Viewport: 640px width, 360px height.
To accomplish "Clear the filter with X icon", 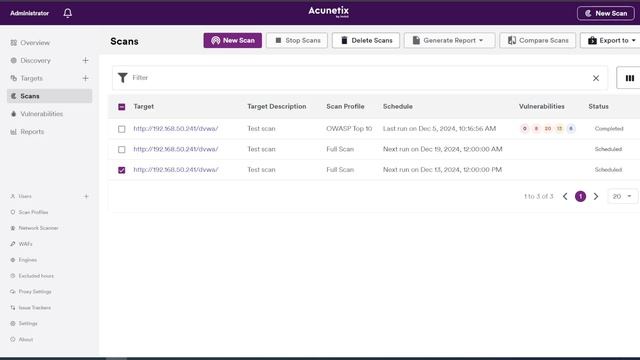I will 596,78.
